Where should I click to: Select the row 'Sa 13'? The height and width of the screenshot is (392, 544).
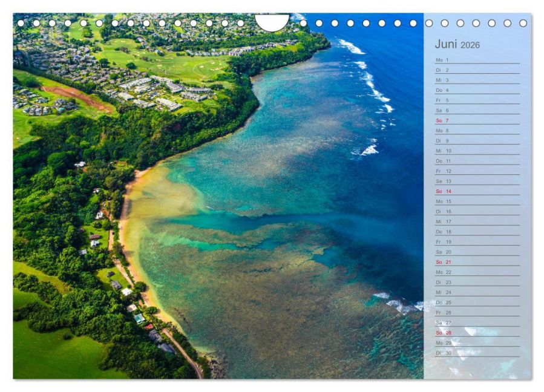pos(477,181)
